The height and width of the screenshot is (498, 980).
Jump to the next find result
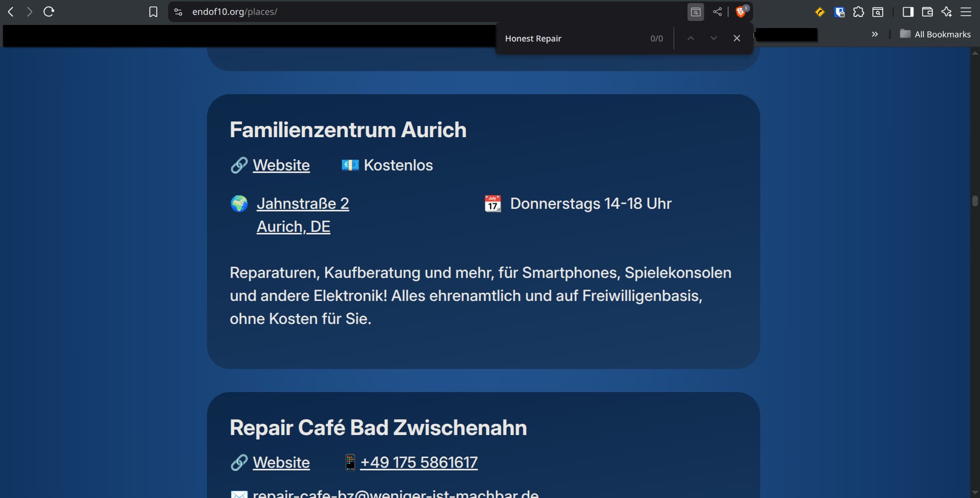pos(714,38)
